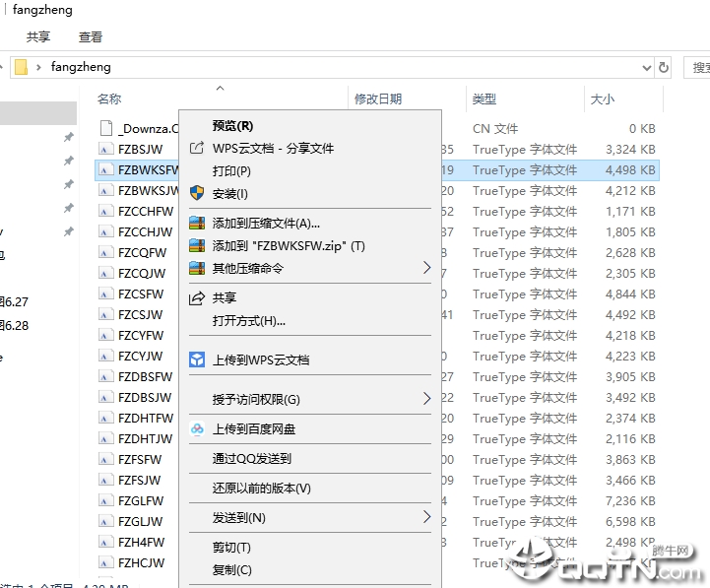Select 打开方式(H)... in the context menu
This screenshot has height=588, width=710.
click(248, 320)
